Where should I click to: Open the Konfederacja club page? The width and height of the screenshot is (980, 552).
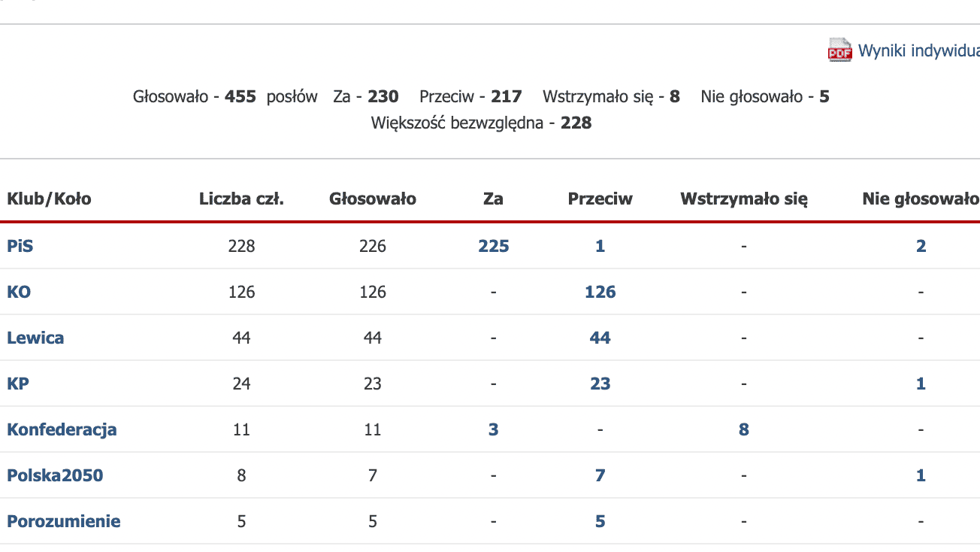[62, 429]
